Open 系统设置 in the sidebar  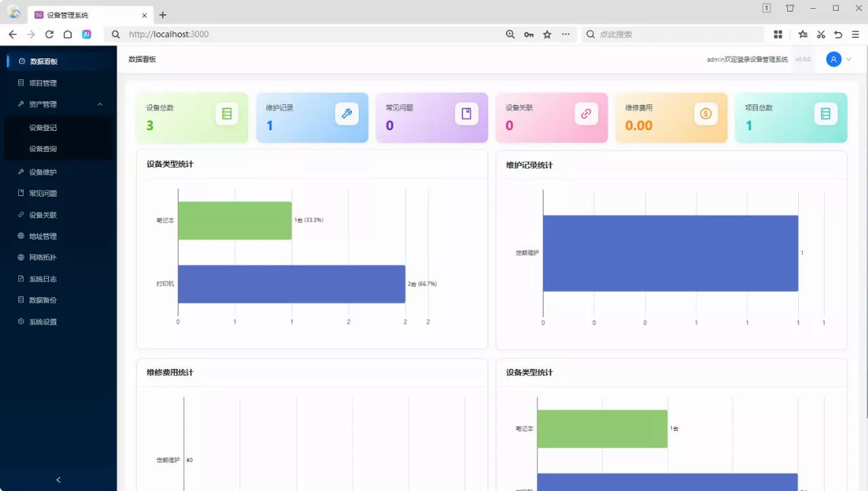(58, 321)
